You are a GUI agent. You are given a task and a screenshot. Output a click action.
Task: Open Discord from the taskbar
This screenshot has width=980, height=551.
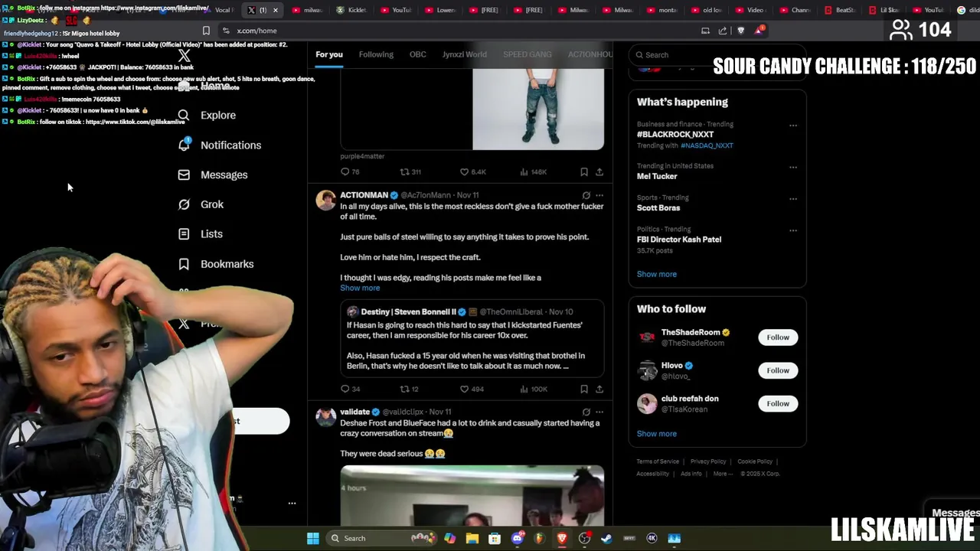point(518,538)
